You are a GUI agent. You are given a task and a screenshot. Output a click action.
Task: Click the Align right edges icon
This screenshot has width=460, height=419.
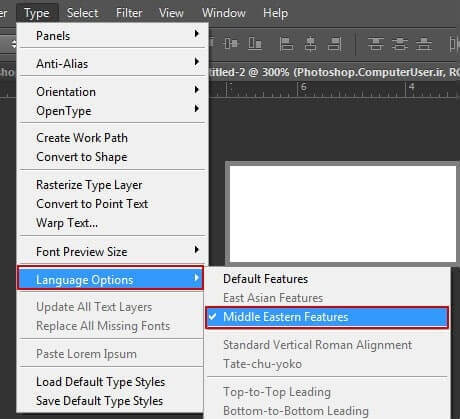[x=335, y=44]
